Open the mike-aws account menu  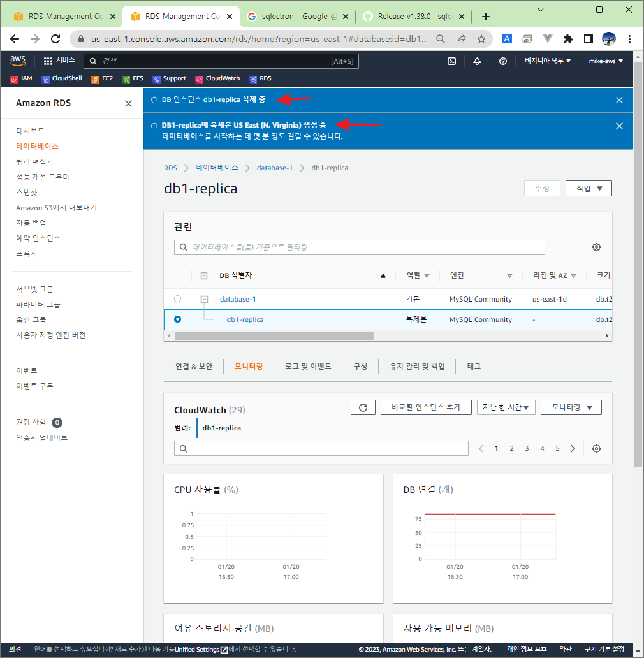[x=605, y=61]
